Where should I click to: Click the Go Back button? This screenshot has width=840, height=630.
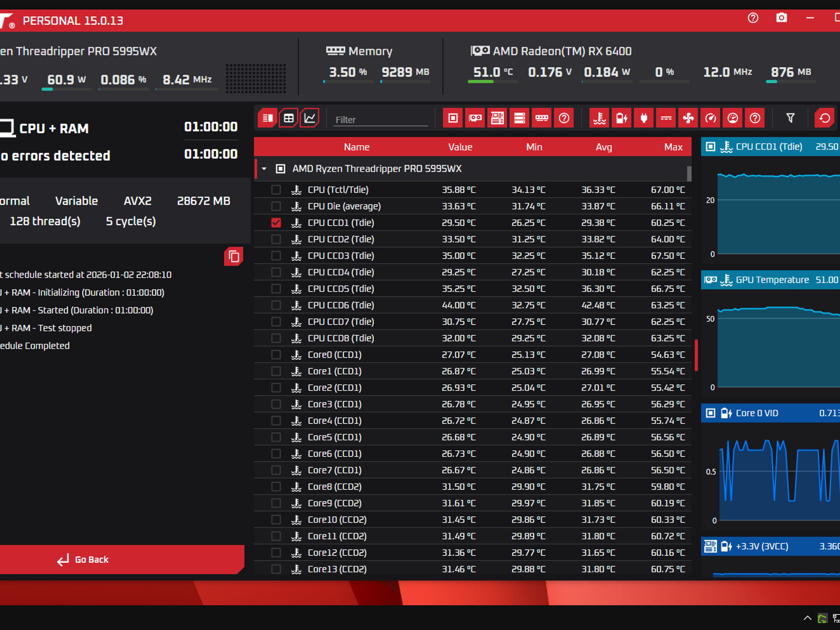tap(122, 559)
